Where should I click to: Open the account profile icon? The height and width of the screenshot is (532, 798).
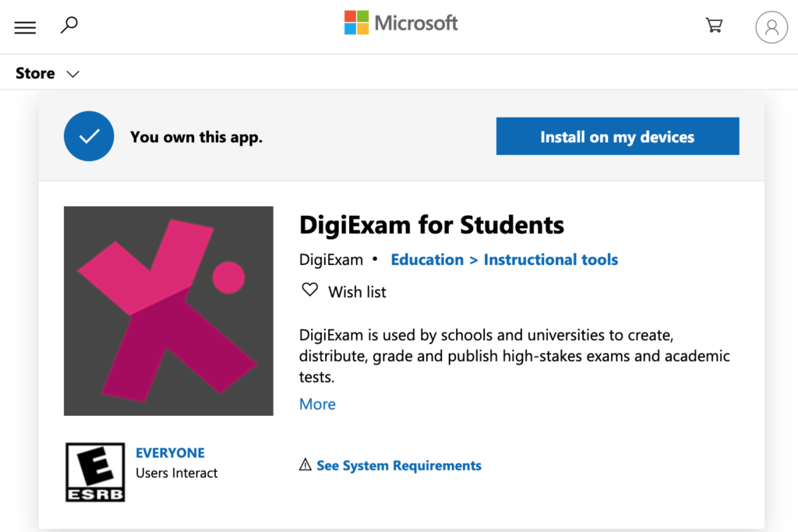click(772, 27)
